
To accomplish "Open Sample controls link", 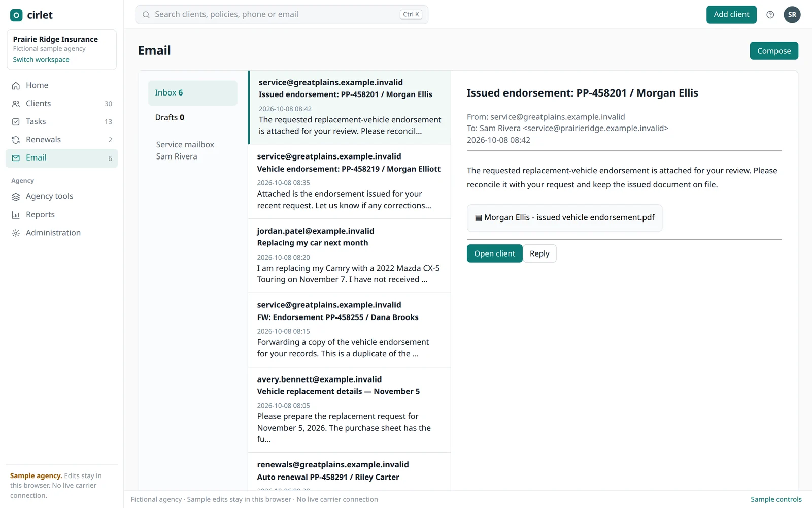I will [776, 499].
